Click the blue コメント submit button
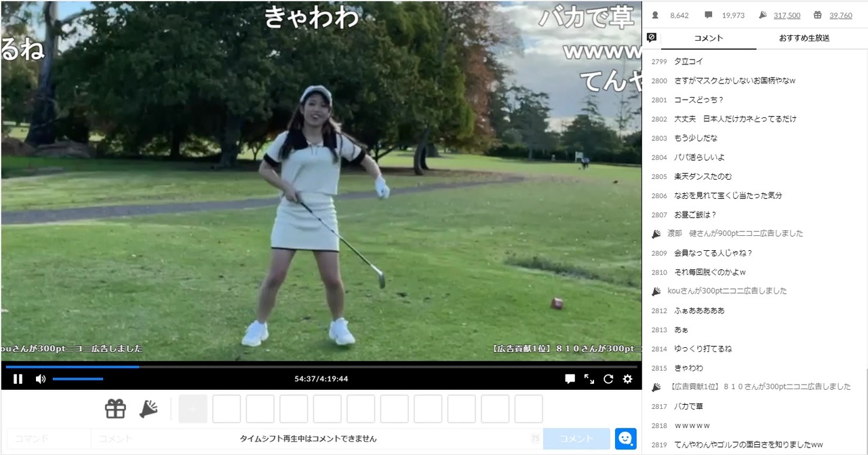 coord(576,439)
